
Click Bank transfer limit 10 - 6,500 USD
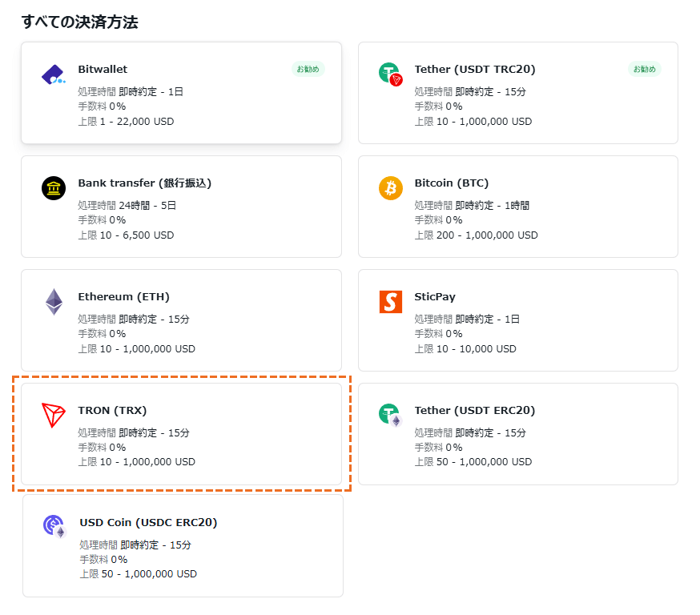pyautogui.click(x=126, y=235)
